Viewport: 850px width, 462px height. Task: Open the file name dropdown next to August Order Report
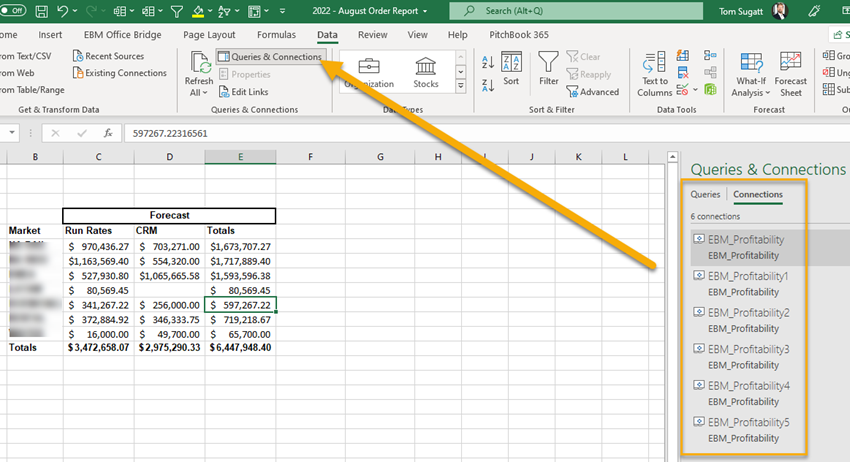(x=425, y=11)
